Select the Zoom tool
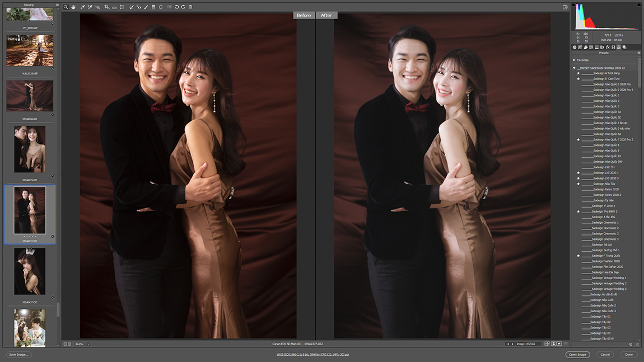This screenshot has width=644, height=362. [x=66, y=7]
